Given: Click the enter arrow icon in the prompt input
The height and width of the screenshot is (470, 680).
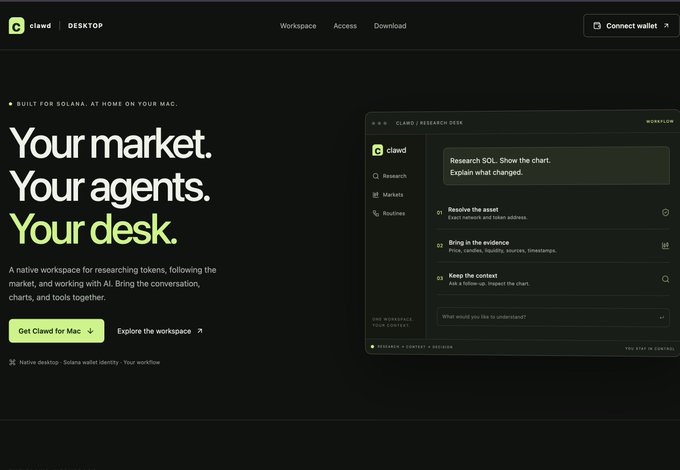Looking at the screenshot, I should tap(661, 317).
